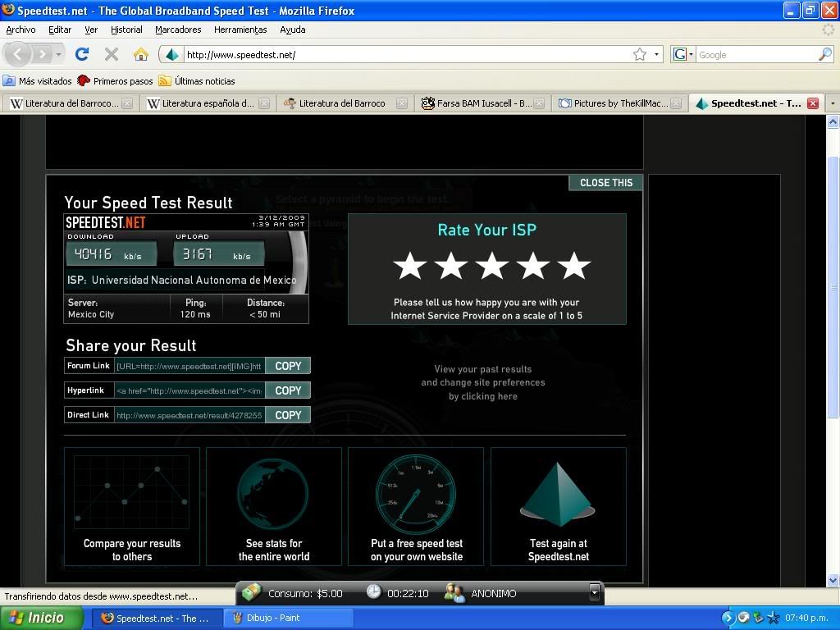Viewport: 840px width, 630px height.
Task: Click the Direct Link URL field
Action: (x=189, y=415)
